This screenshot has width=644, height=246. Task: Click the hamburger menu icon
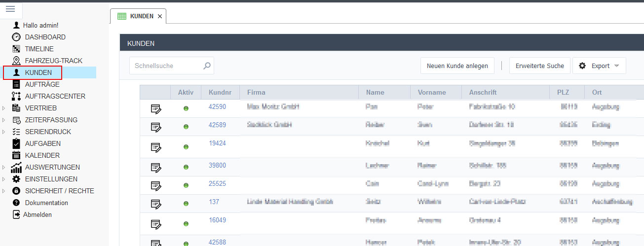10,9
